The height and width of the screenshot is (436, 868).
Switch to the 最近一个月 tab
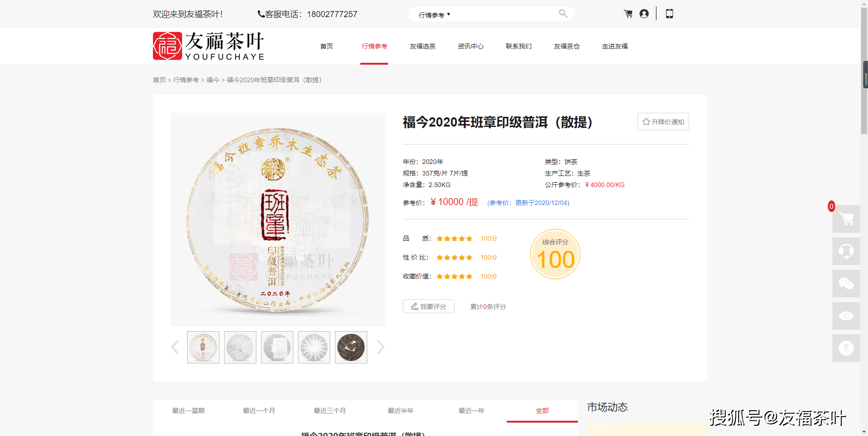[259, 411]
